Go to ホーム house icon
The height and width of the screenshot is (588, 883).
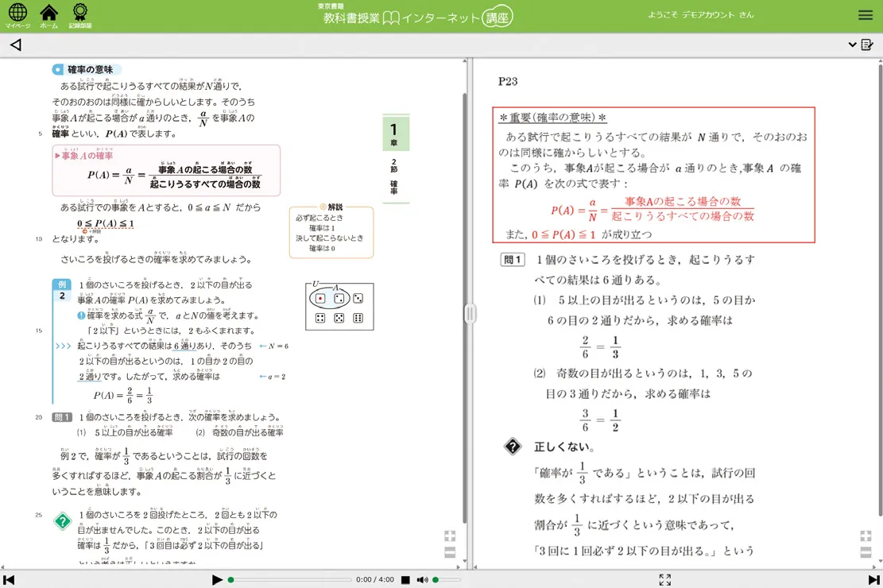49,15
